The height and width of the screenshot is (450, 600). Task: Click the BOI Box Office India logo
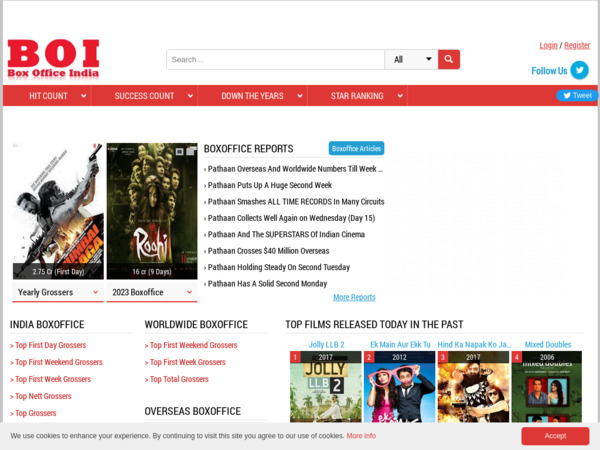click(x=54, y=59)
